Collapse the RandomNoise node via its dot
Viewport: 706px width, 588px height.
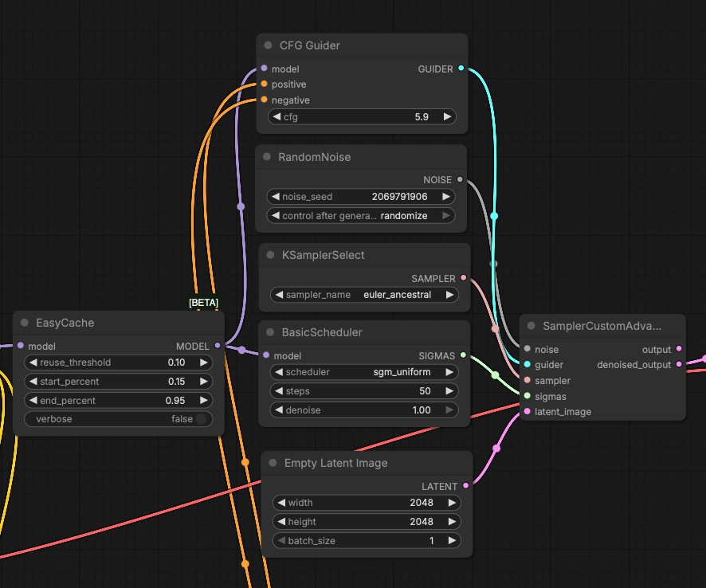click(267, 157)
